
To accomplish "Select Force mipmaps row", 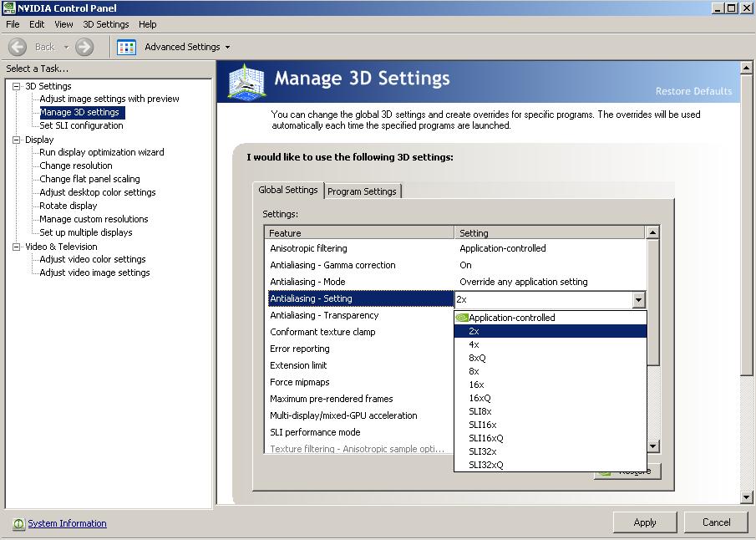I will (360, 382).
